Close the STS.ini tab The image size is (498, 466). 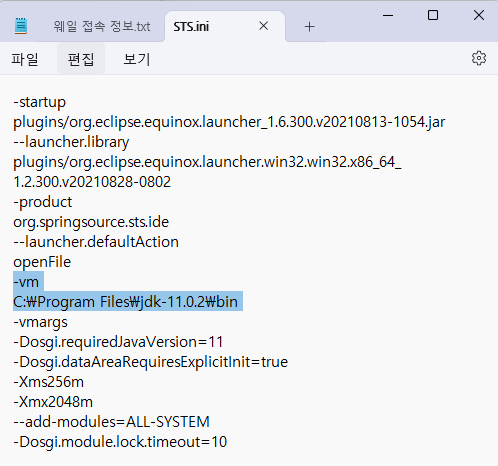click(x=263, y=26)
